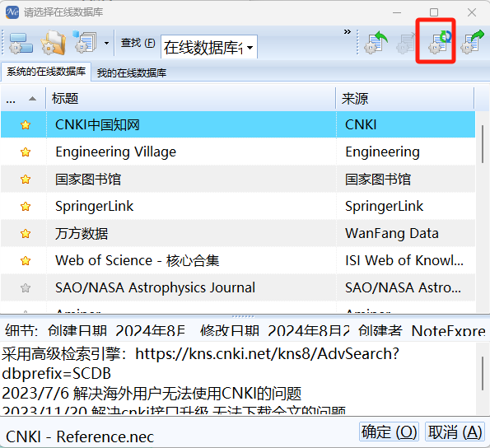Minimize the 请选择在线数据库 window
This screenshot has height=448, width=490.
coord(397,12)
